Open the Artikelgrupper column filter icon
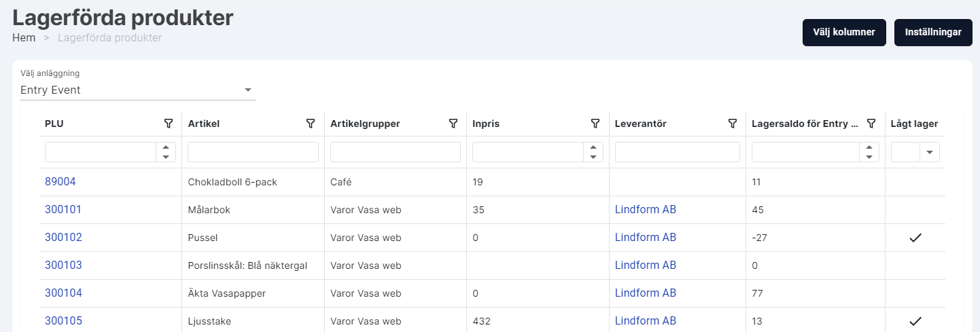The height and width of the screenshot is (332, 980). point(453,124)
